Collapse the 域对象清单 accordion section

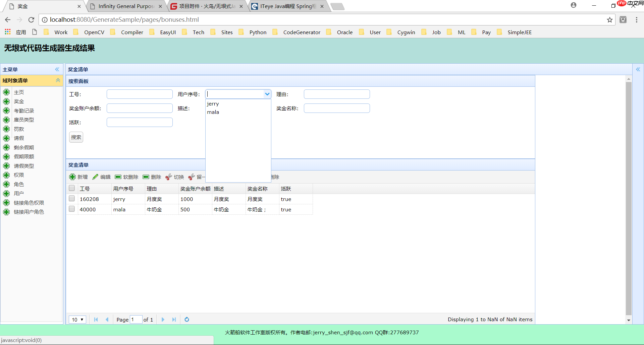(58, 80)
